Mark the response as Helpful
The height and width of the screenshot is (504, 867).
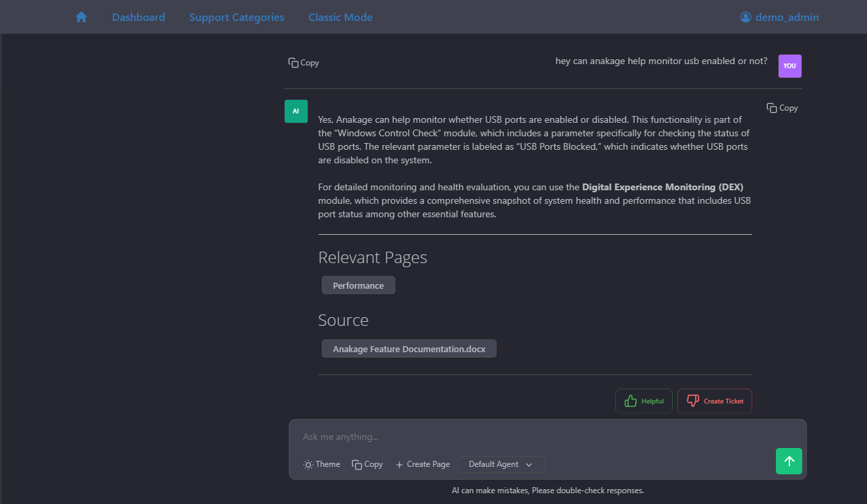(x=644, y=401)
